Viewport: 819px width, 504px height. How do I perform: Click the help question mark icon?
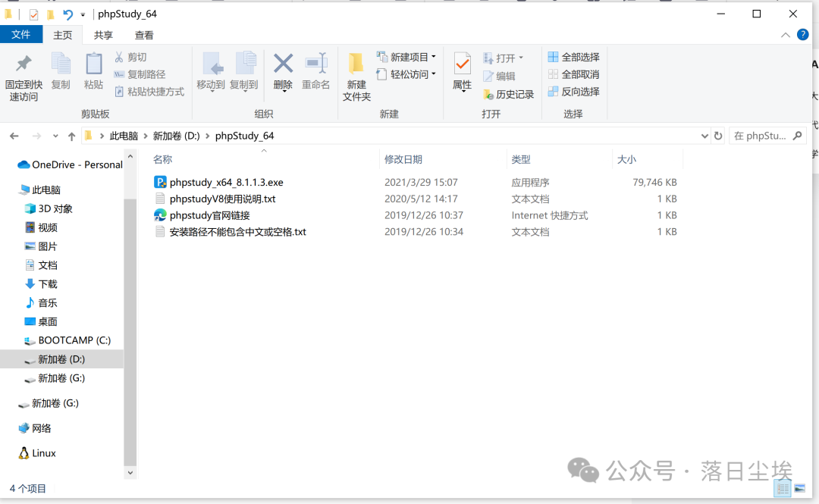(803, 35)
